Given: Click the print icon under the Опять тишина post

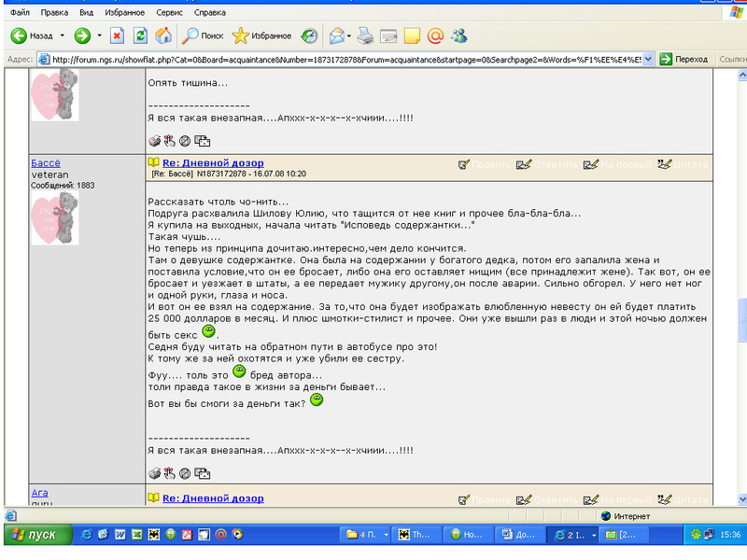Looking at the screenshot, I should click(x=154, y=141).
